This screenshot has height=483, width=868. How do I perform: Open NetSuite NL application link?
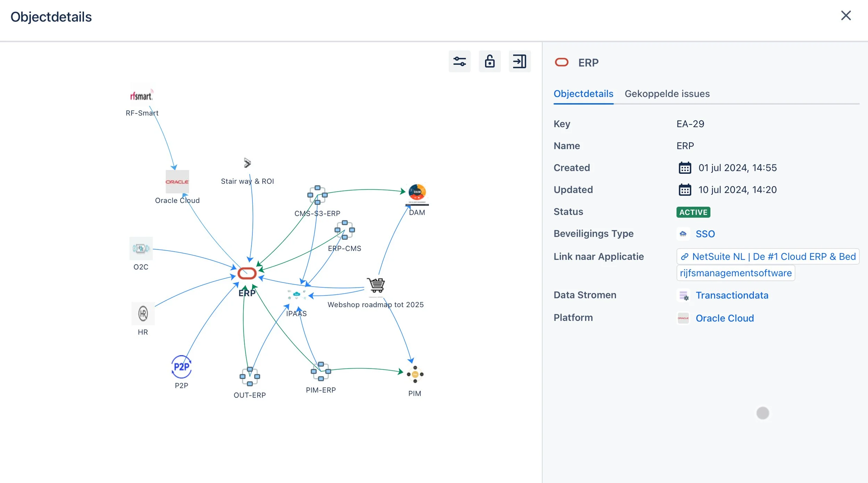tap(768, 256)
